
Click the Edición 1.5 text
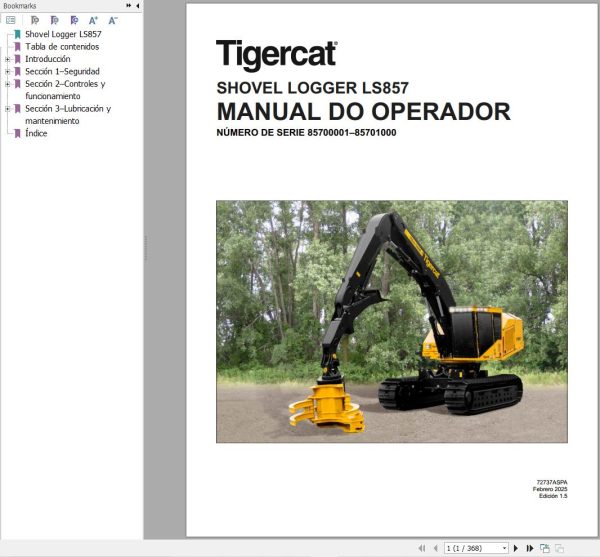tap(553, 496)
